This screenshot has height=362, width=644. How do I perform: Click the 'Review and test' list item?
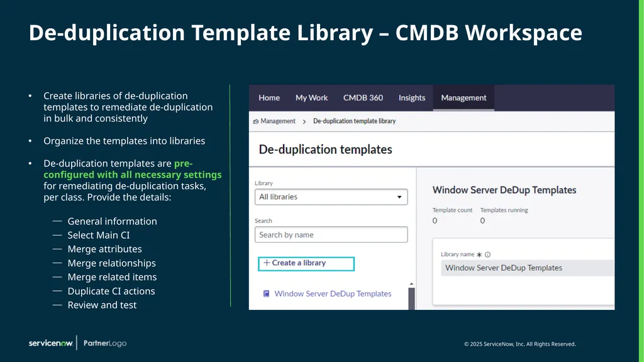coord(102,305)
